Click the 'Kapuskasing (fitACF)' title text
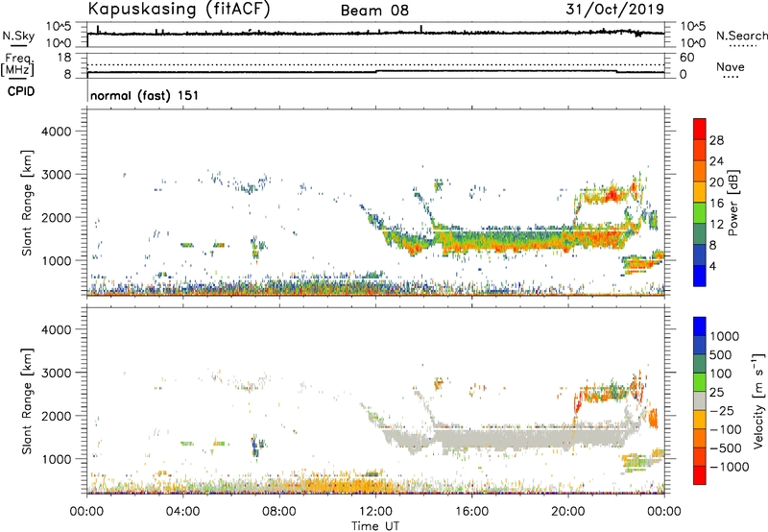The width and height of the screenshot is (768, 532). [x=179, y=9]
